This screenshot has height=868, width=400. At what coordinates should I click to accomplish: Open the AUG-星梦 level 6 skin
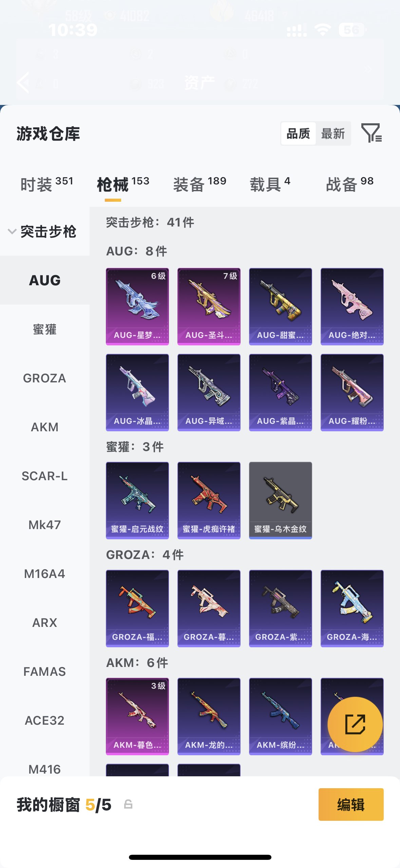137,306
